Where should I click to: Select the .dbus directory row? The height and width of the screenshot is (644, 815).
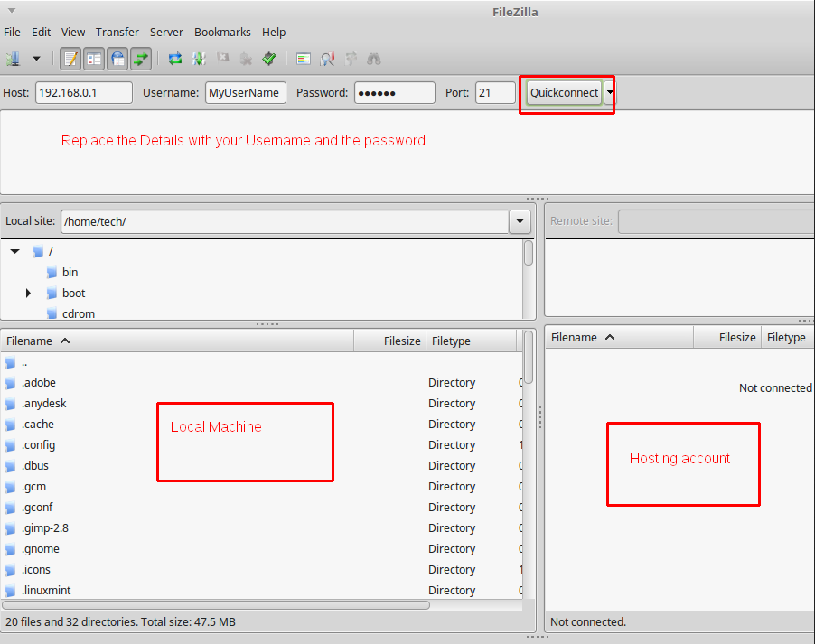point(261,466)
